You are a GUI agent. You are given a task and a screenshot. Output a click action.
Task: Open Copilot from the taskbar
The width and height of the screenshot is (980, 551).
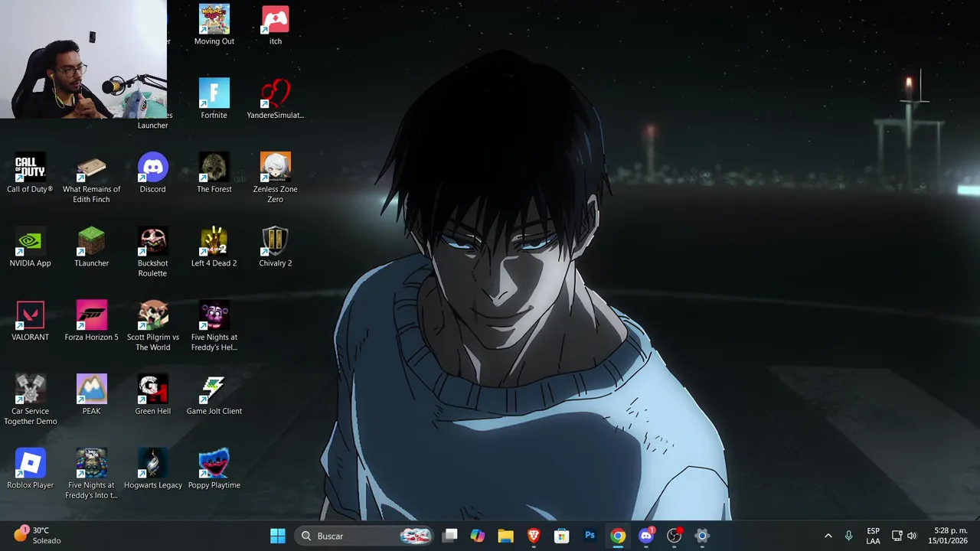pyautogui.click(x=478, y=536)
